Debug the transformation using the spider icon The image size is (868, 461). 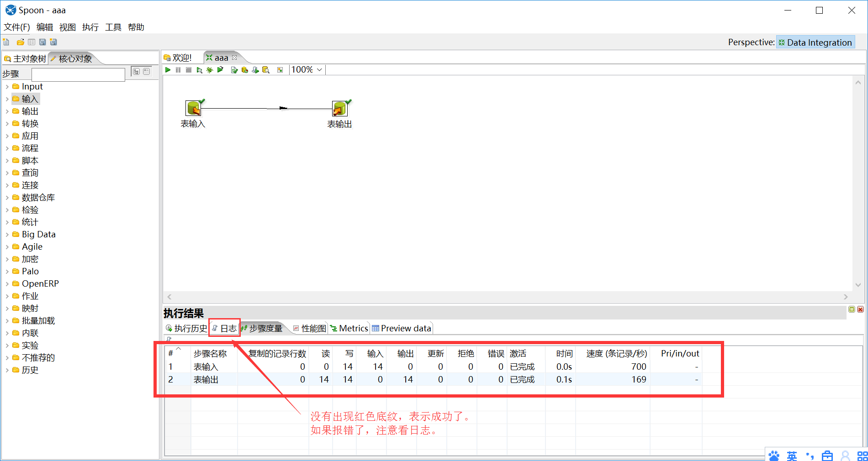tap(210, 69)
